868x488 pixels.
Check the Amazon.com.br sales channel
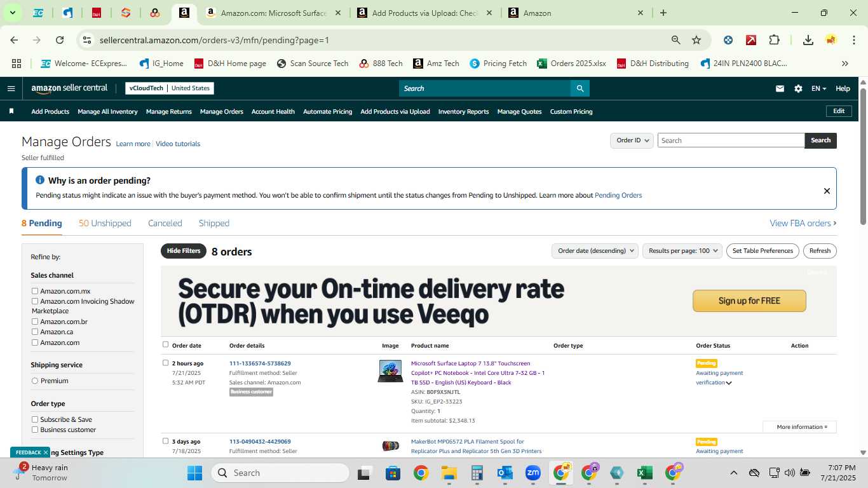(35, 322)
